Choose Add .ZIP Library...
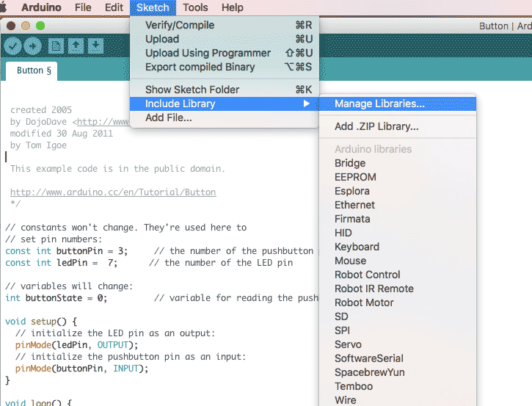The width and height of the screenshot is (532, 406). coord(398,126)
